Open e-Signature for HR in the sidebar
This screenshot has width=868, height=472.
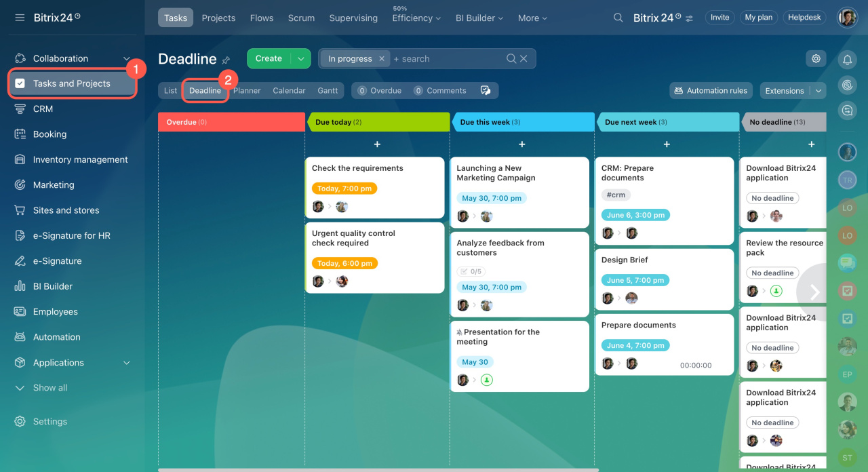pyautogui.click(x=73, y=235)
